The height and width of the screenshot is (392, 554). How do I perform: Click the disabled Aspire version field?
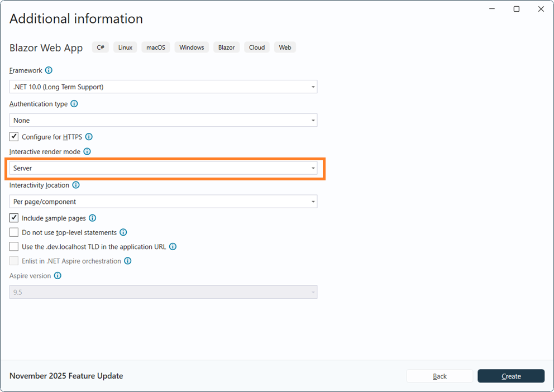163,291
